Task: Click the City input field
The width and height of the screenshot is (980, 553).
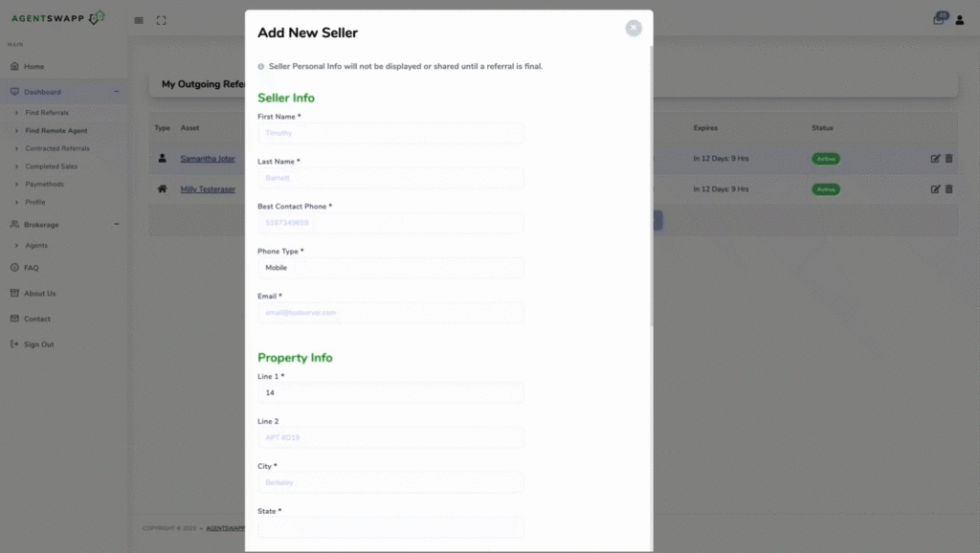Action: point(390,483)
